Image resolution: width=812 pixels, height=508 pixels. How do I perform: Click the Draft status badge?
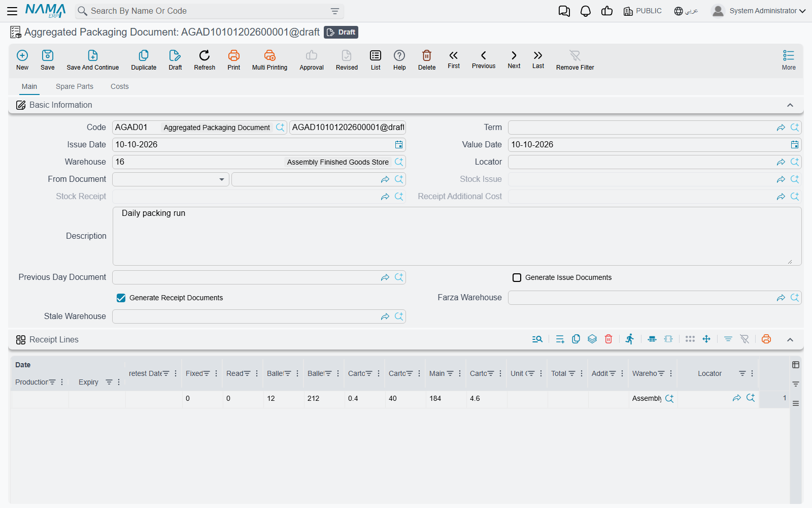341,32
